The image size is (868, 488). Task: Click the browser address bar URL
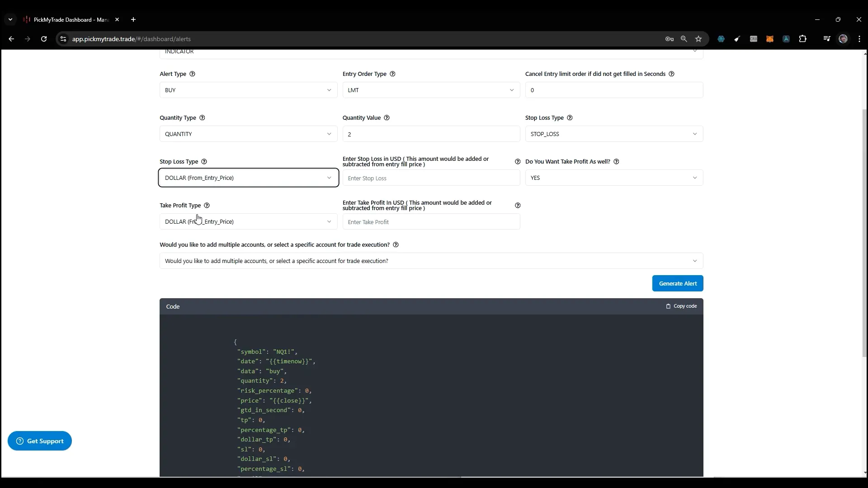[x=132, y=39]
